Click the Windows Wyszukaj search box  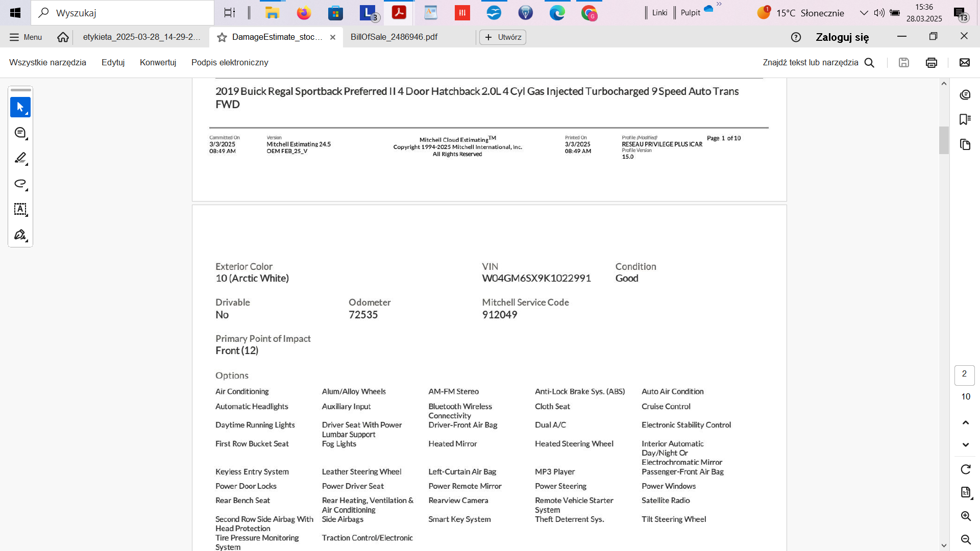(122, 13)
